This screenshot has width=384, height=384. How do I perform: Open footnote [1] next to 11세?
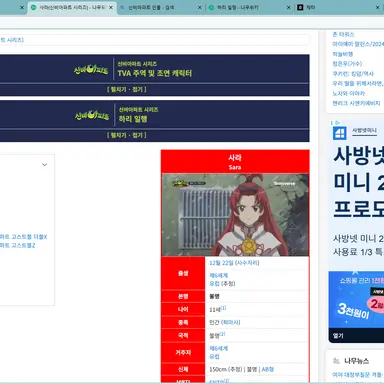coord(223,308)
